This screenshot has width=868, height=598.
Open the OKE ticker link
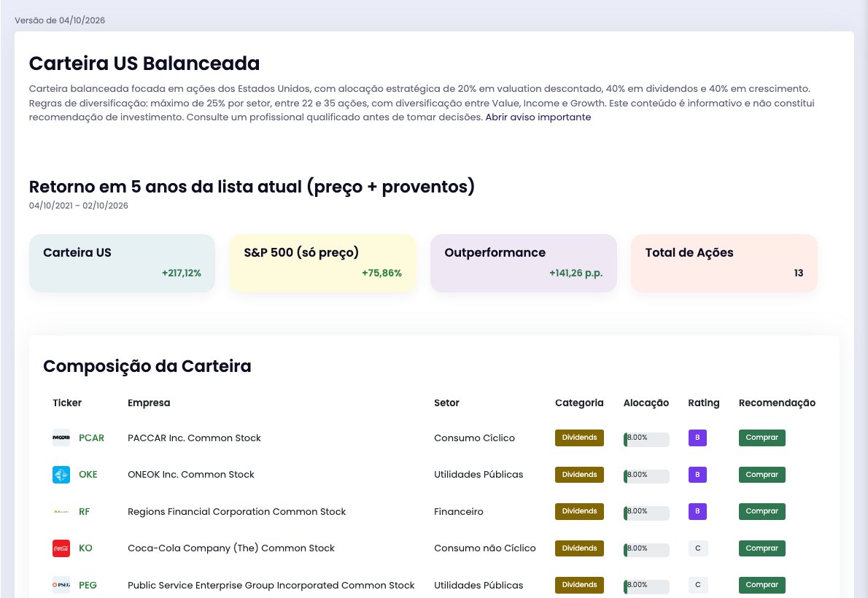(88, 475)
